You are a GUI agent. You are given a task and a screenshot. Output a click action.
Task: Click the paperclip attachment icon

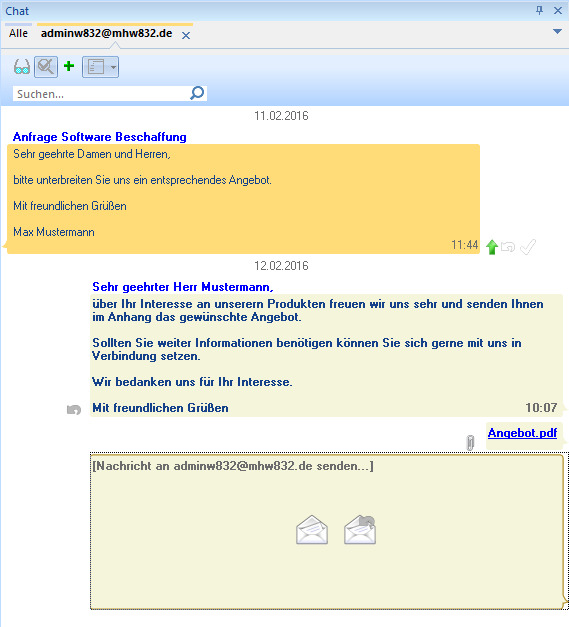[x=470, y=443]
